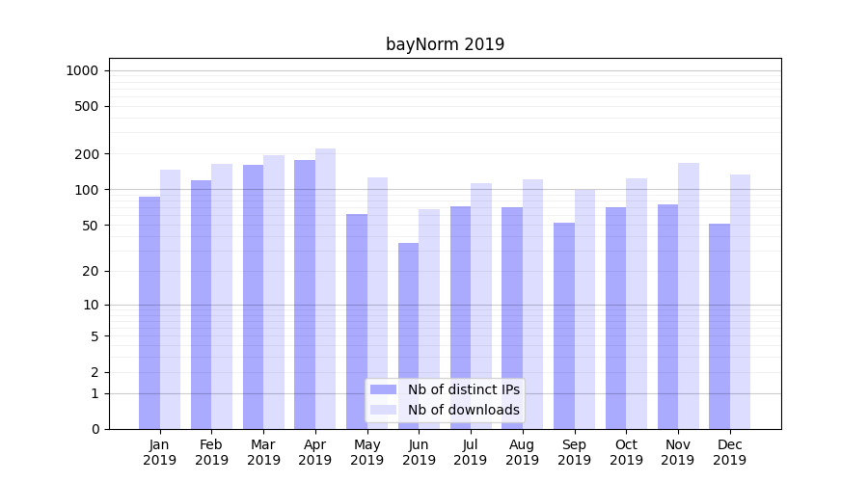Image resolution: width=868 pixels, height=482 pixels.
Task: Select the 'Nb of distinct IPs' legend label
Action: 463,389
